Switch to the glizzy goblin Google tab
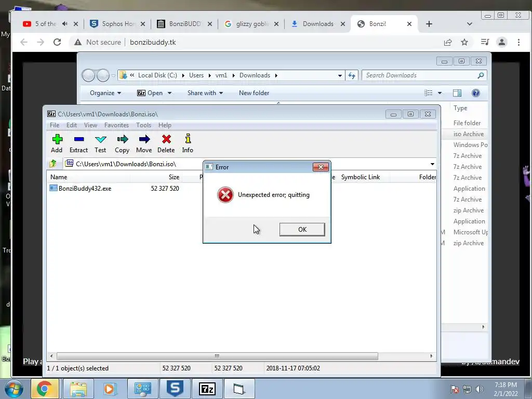Viewport: 532px width, 399px height. click(252, 24)
